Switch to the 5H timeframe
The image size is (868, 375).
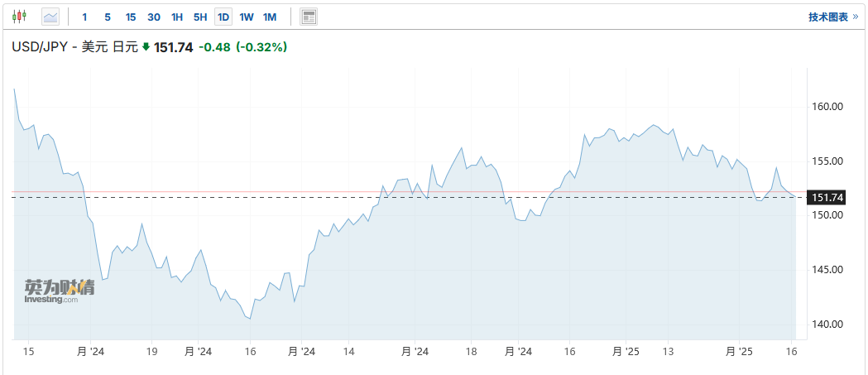click(x=200, y=17)
